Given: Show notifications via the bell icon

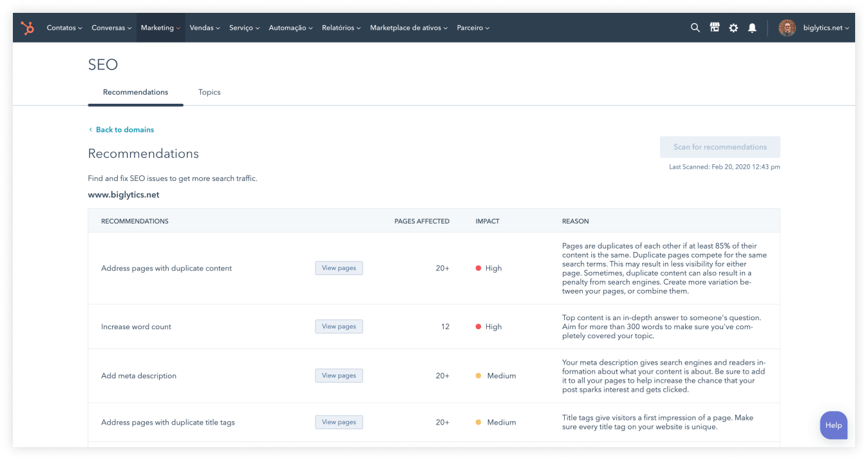Looking at the screenshot, I should click(x=752, y=28).
